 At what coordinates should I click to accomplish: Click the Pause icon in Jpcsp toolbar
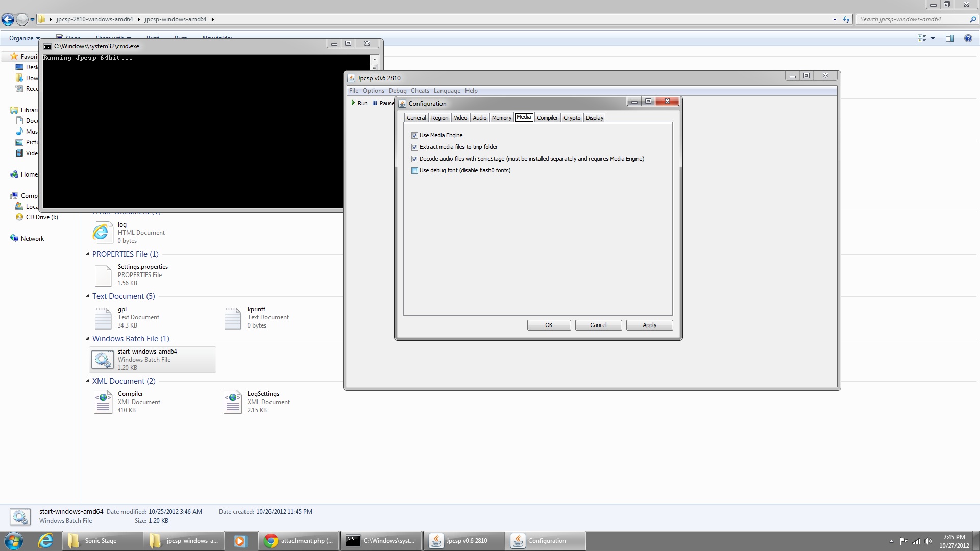point(375,103)
